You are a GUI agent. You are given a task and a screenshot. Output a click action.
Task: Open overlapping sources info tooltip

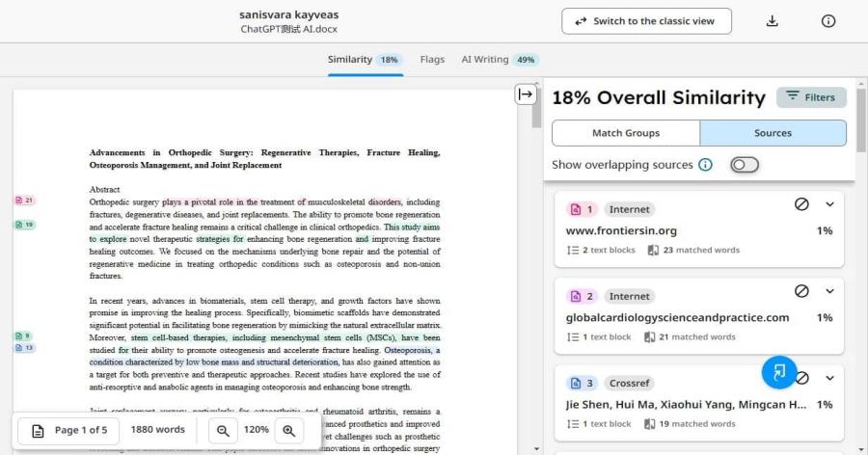click(x=705, y=165)
